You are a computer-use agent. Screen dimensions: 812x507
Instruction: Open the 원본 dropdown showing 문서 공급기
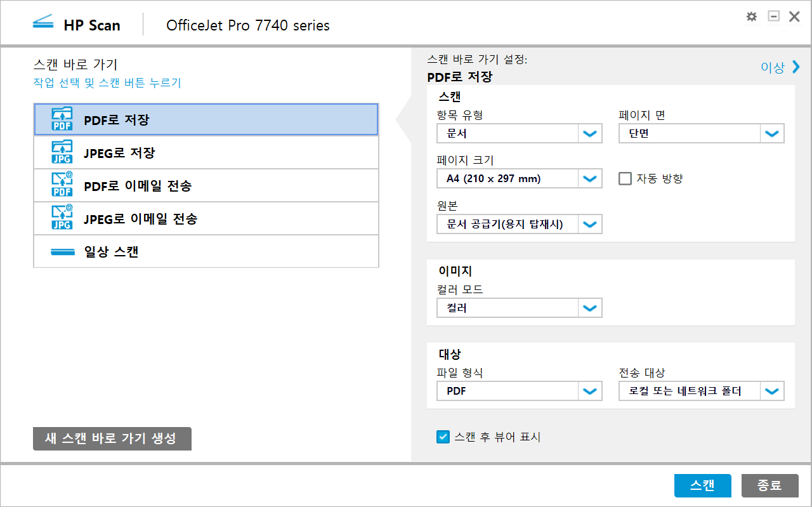point(520,224)
